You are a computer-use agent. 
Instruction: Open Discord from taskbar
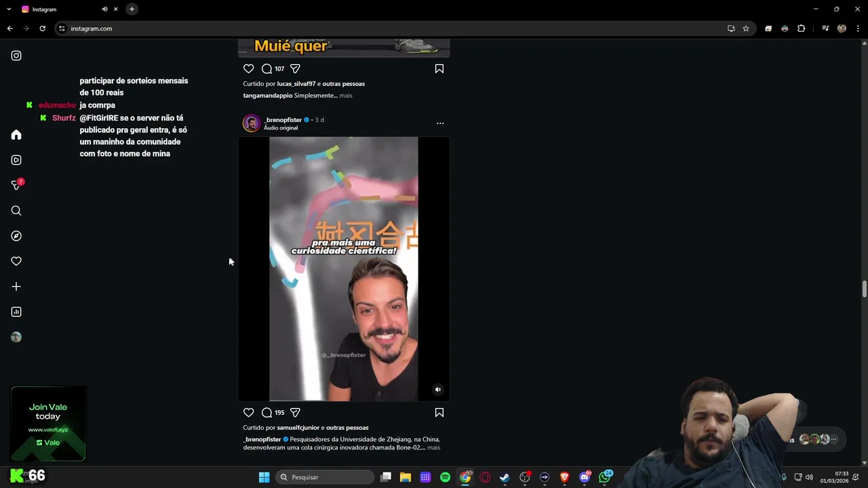[585, 476]
